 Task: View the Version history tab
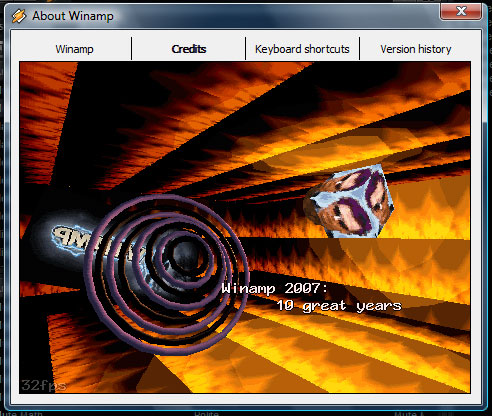416,49
